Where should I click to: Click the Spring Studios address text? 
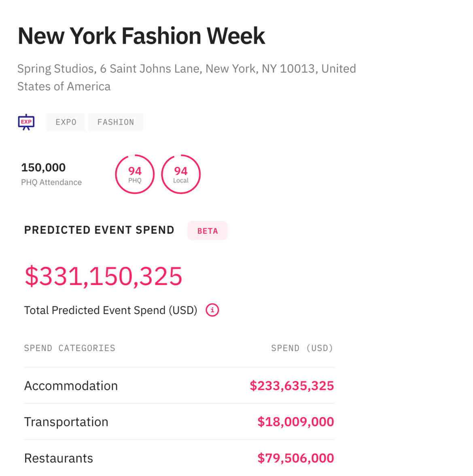click(187, 77)
